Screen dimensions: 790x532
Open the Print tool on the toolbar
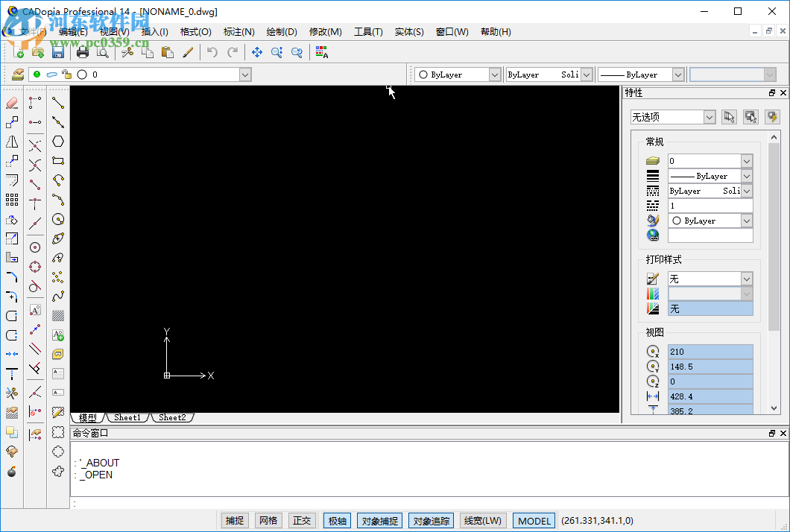(x=83, y=52)
